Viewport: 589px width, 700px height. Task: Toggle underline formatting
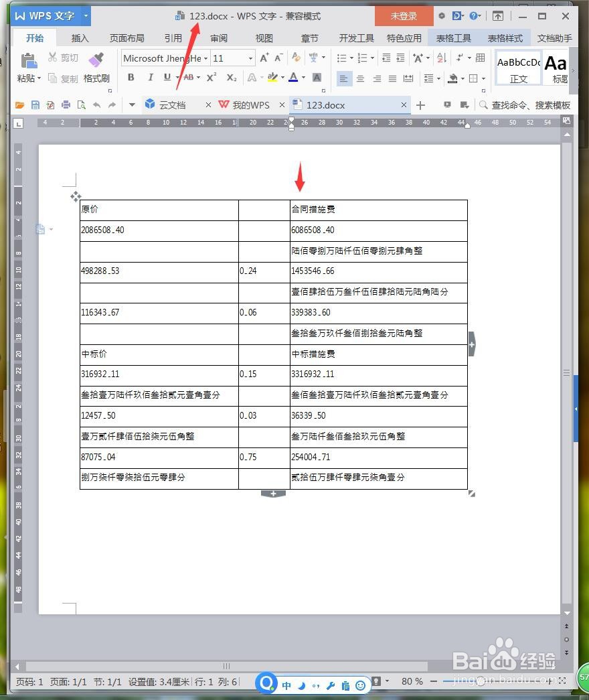pyautogui.click(x=167, y=77)
